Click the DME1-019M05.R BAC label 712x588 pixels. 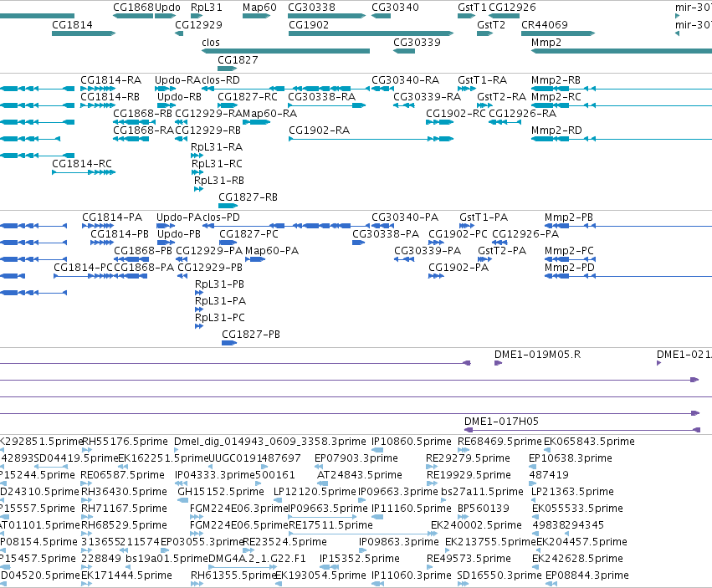coord(538,354)
